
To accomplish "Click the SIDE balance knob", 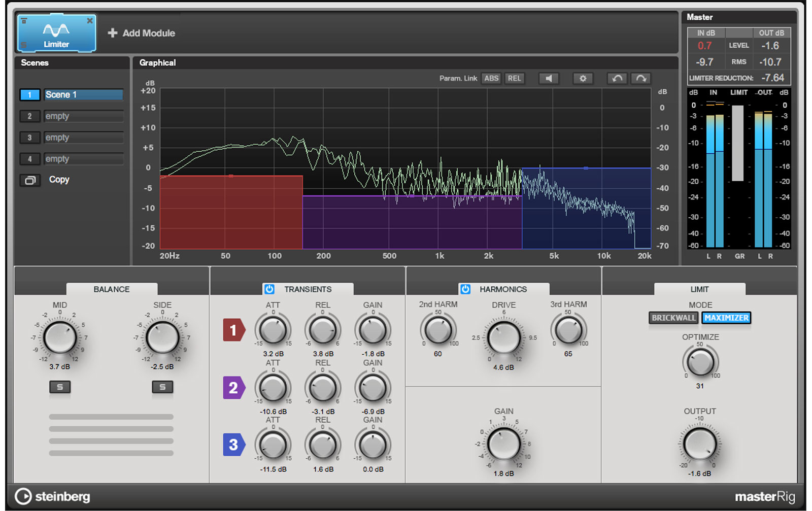I will coord(162,337).
